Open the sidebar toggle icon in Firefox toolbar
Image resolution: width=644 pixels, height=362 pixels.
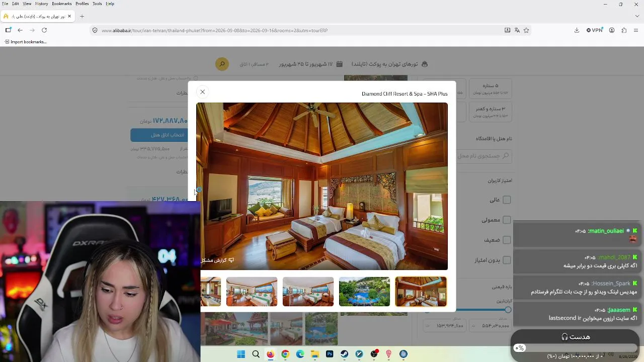(x=8, y=30)
